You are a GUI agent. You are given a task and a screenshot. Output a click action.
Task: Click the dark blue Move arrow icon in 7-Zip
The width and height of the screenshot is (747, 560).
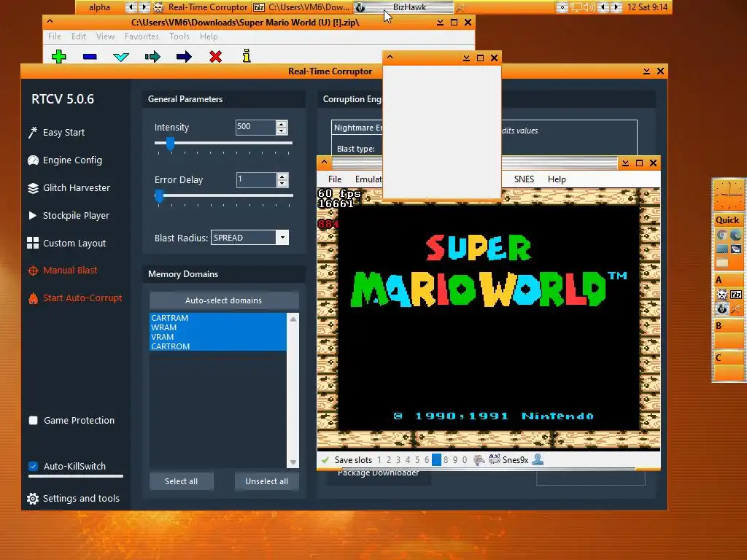pos(184,57)
